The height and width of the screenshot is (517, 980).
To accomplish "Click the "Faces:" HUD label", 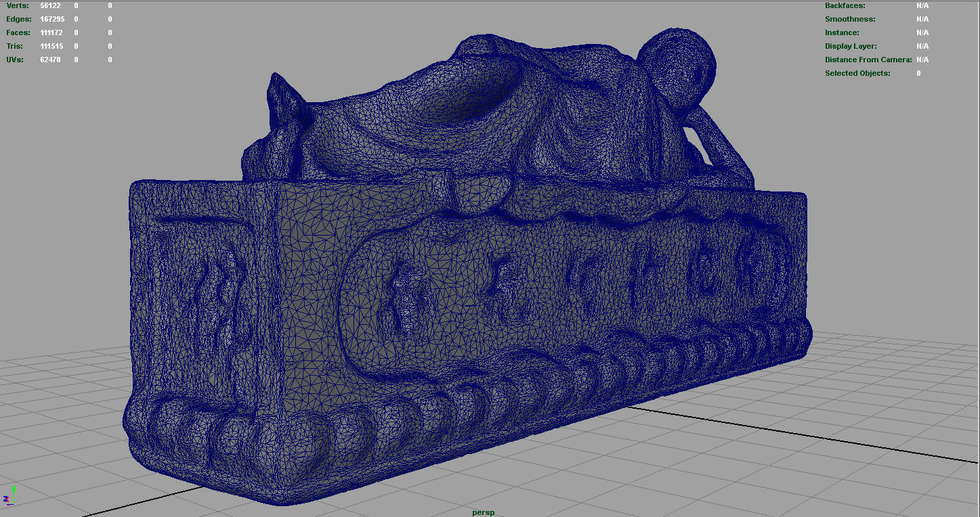I will pos(18,32).
